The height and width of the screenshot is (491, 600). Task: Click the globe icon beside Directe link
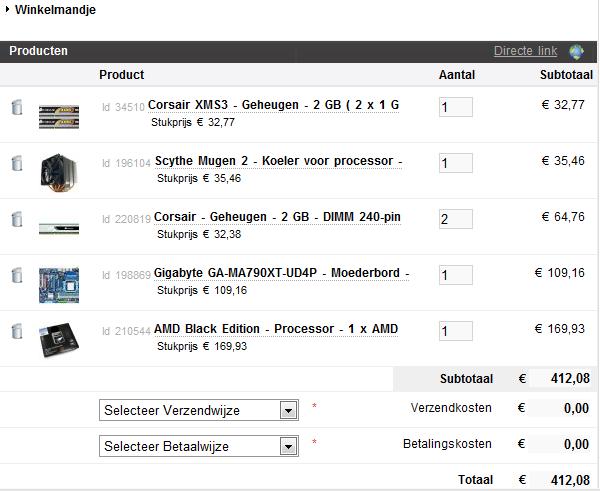(576, 52)
